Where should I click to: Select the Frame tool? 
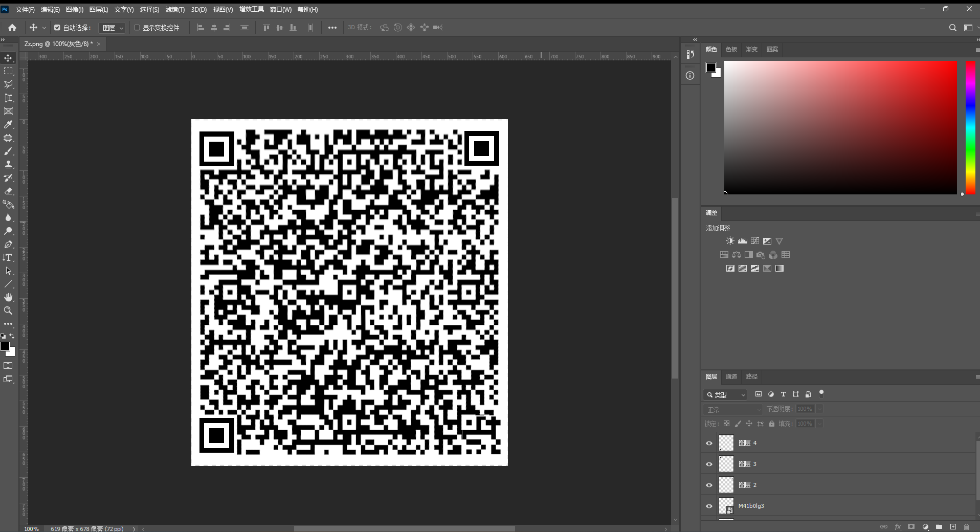point(8,111)
